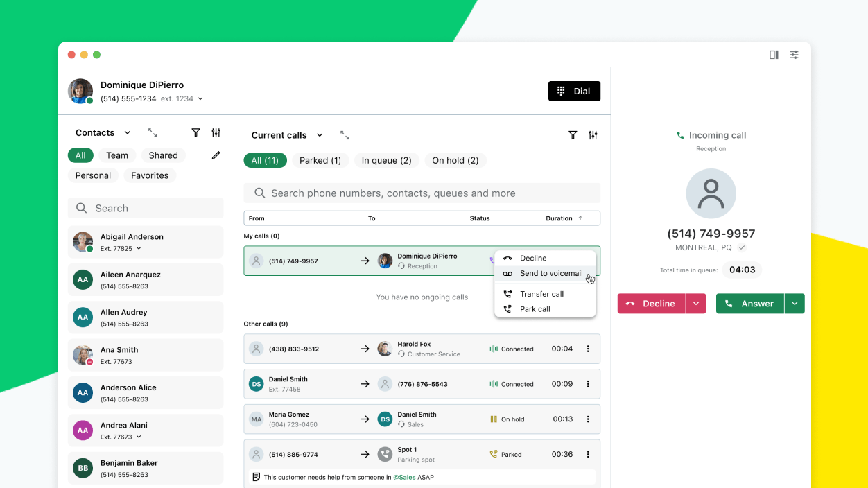Edit contact lists with the pencil icon

click(215, 155)
